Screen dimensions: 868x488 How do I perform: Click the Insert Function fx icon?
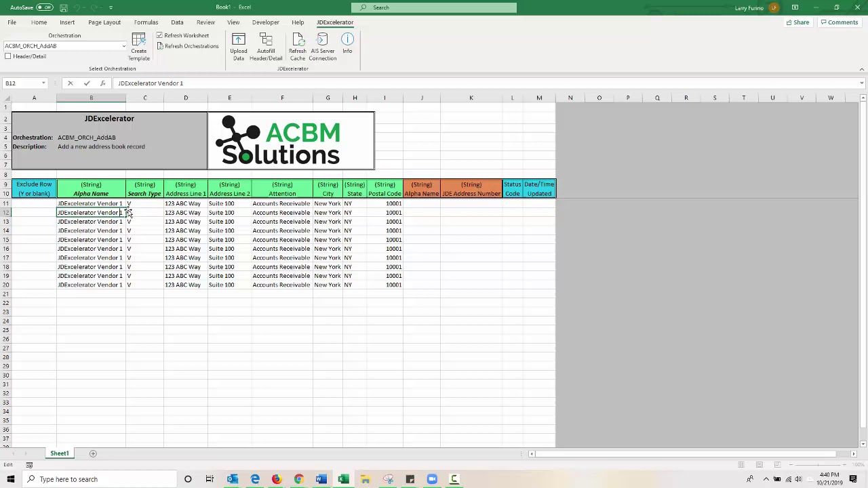coord(102,83)
